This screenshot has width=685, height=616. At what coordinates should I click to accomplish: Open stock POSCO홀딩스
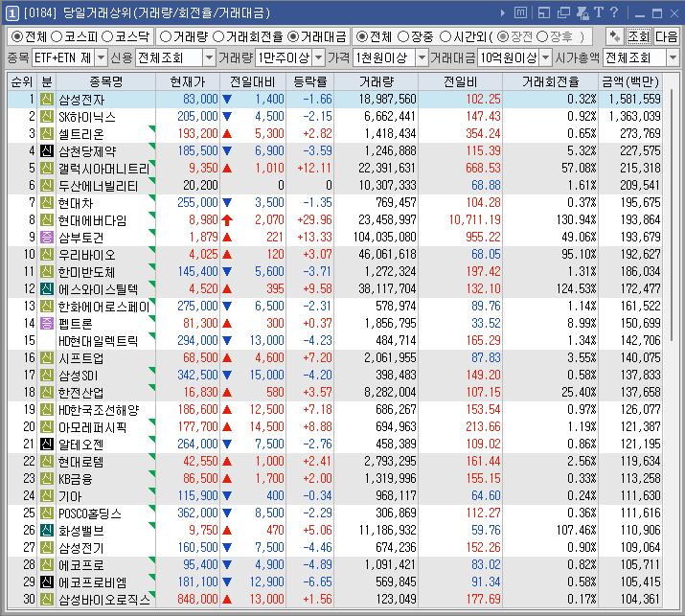pyautogui.click(x=90, y=513)
